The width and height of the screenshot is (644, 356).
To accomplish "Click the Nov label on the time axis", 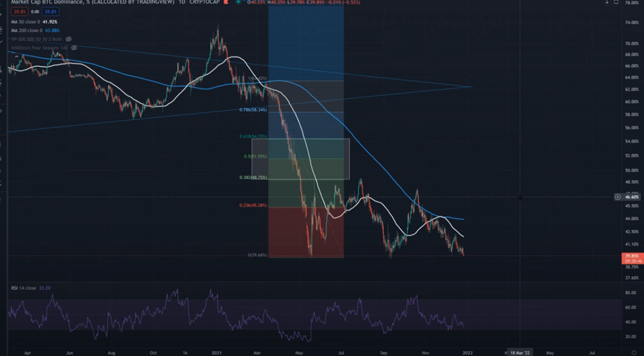I will pyautogui.click(x=426, y=353).
